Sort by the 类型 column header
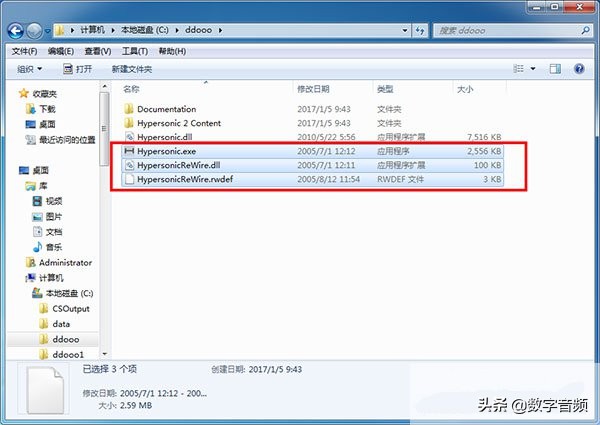This screenshot has width=600, height=425. [385, 89]
